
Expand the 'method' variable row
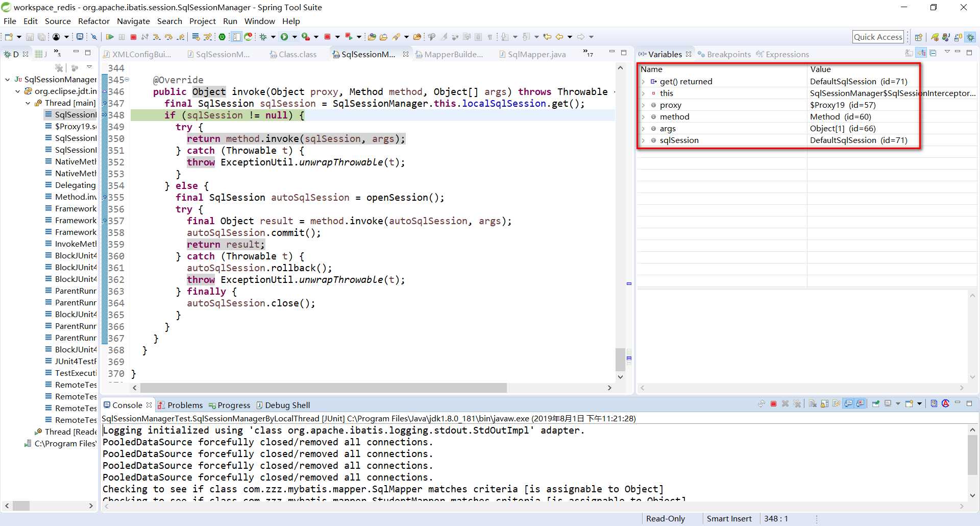point(643,117)
